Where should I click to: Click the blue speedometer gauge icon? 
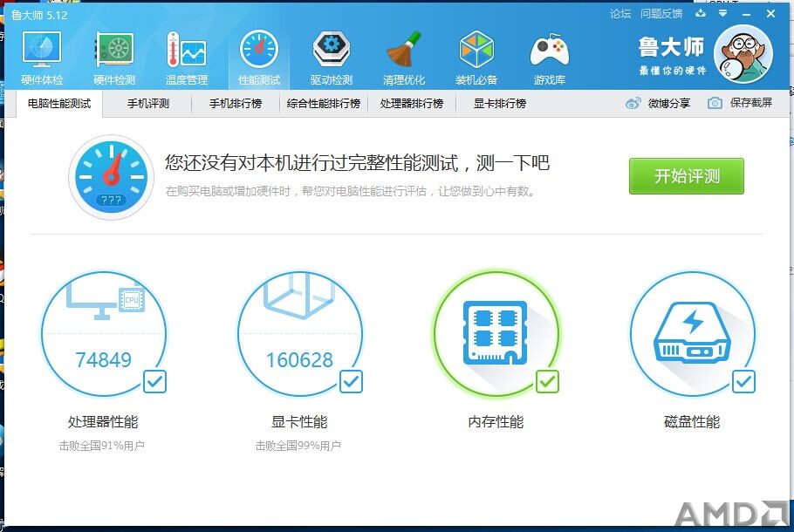click(111, 177)
